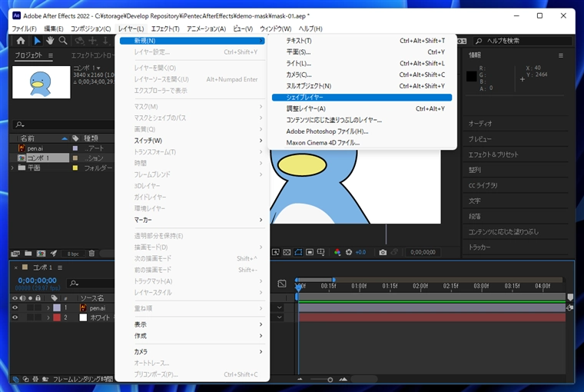
Task: Open project settings rocket icon
Action: click(54, 254)
